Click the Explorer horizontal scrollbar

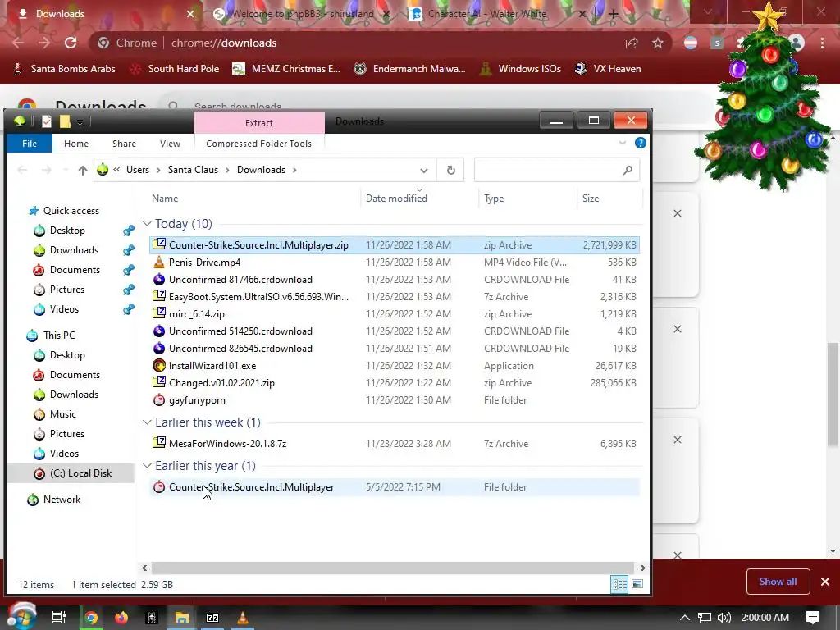pos(393,568)
